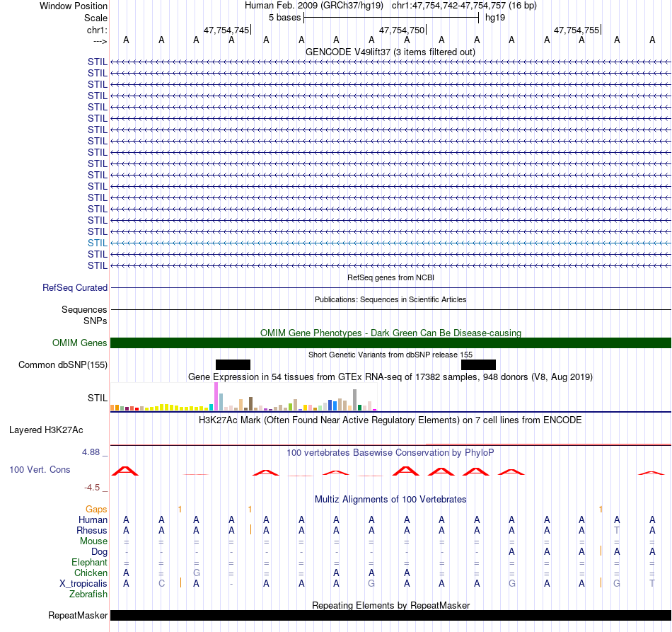Open 'Publications: Sequences in Scientific Articles' title
Screen dimensions: 672x632
(x=390, y=299)
